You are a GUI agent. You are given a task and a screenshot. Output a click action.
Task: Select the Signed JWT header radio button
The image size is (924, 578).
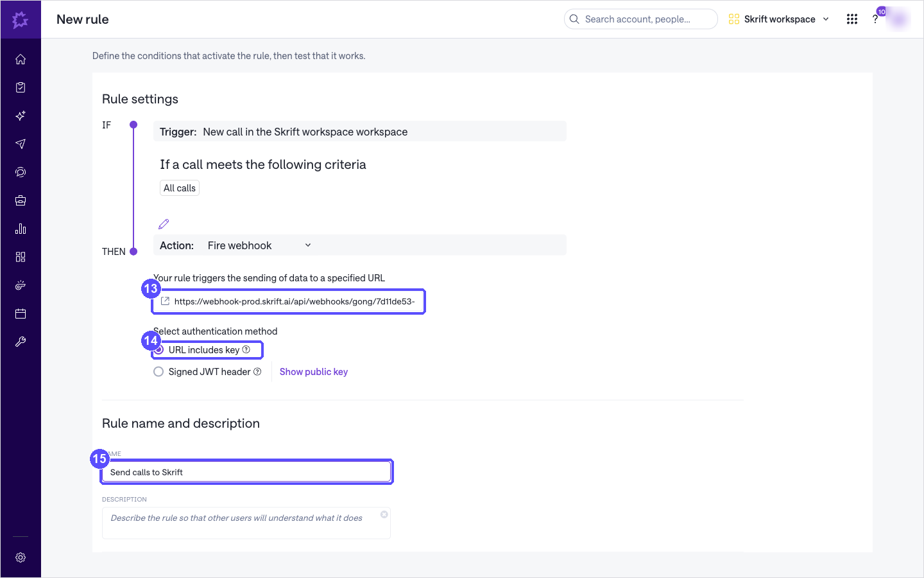158,372
